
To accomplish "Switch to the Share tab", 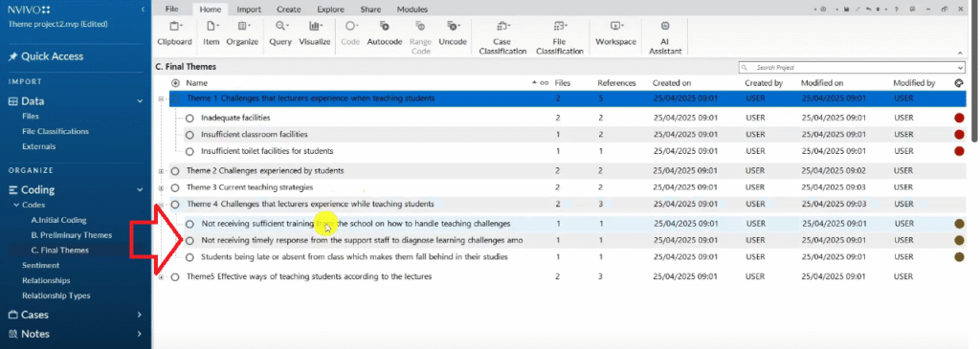I will coord(370,10).
